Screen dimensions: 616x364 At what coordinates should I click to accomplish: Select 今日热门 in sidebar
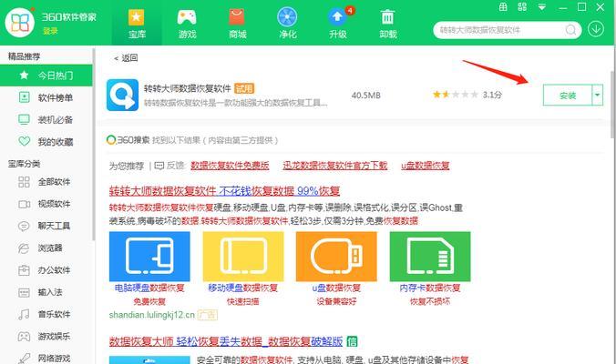pos(46,75)
